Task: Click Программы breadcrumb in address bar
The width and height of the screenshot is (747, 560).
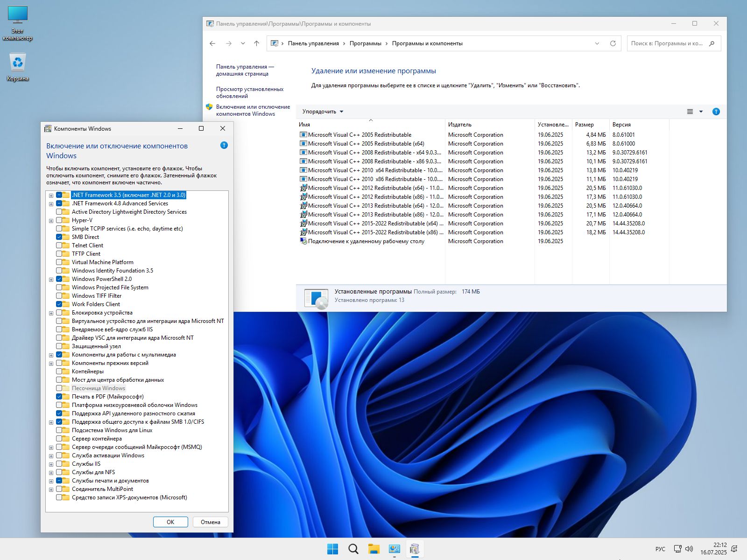Action: (x=366, y=43)
